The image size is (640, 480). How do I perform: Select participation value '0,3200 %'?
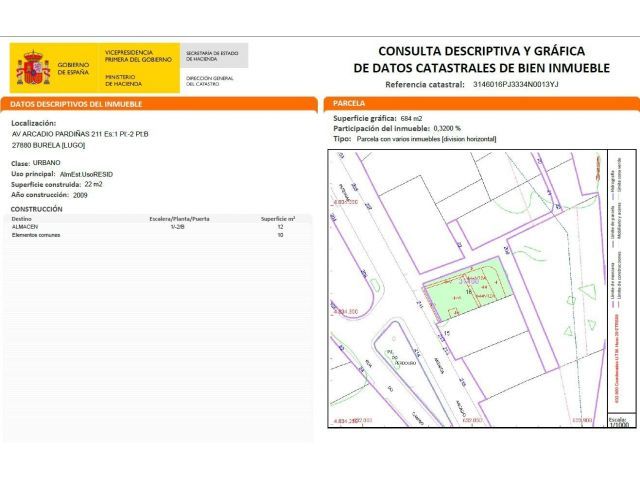447,129
